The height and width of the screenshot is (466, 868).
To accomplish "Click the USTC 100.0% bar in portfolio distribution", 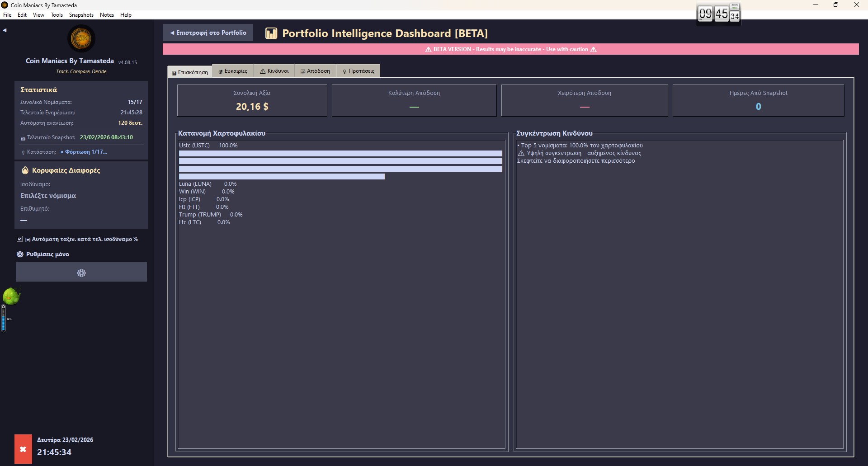I will coord(340,153).
